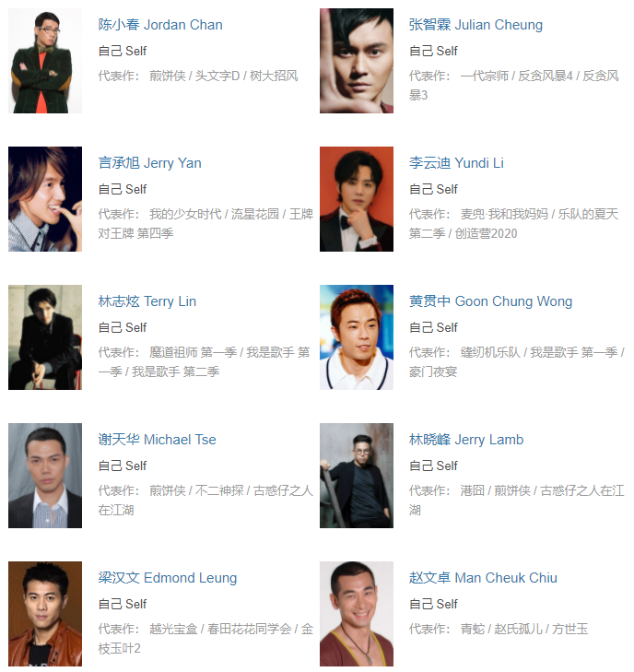Click Jerry Yan's portrait thumbnail
The height and width of the screenshot is (672, 634).
[45, 199]
